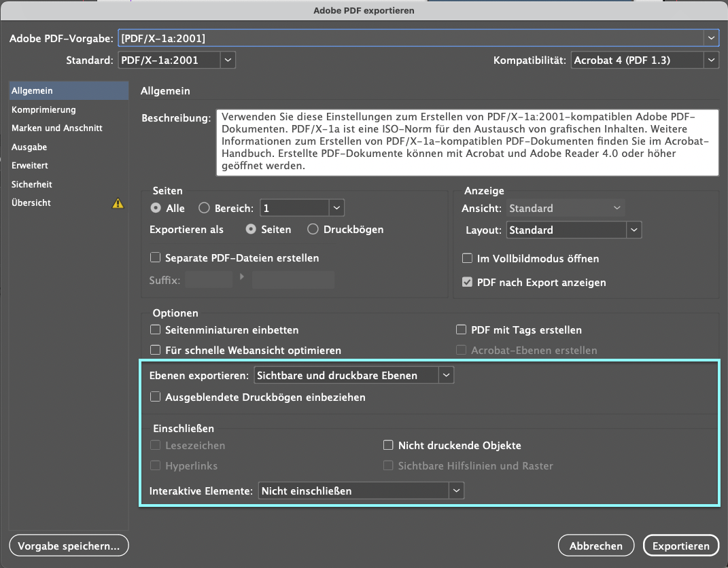Click the Suffix flyout triangle arrow
This screenshot has height=568, width=728.
[x=242, y=277]
